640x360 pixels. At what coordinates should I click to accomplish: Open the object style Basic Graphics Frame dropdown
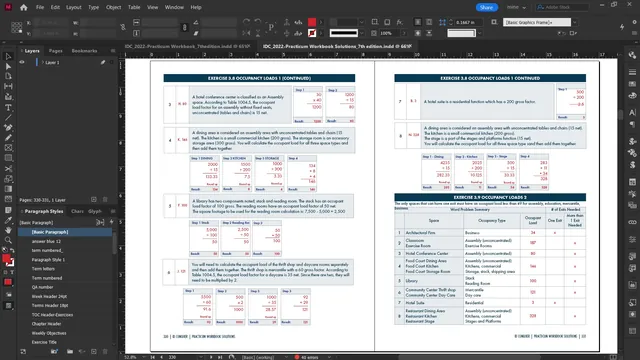click(x=575, y=22)
